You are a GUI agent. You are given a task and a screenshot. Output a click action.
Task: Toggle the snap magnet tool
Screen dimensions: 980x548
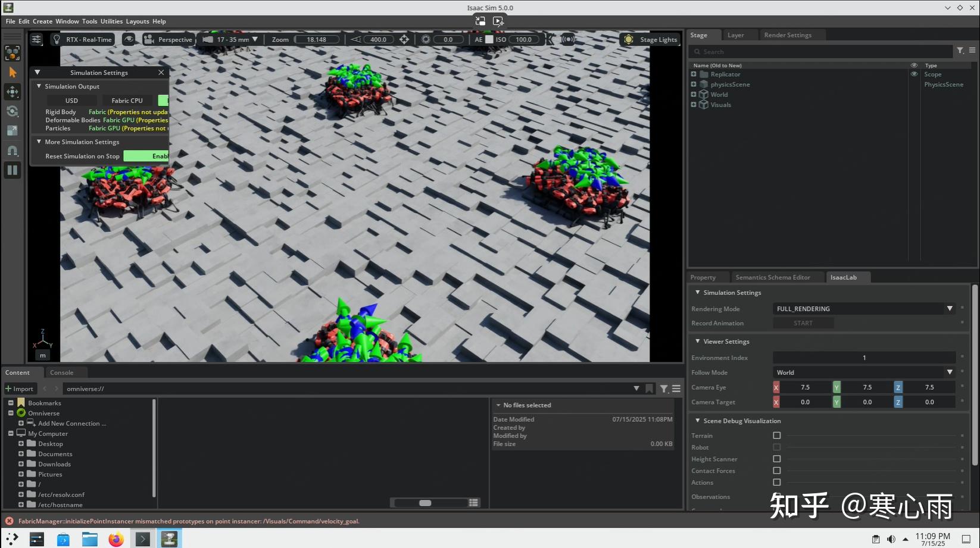pos(12,151)
